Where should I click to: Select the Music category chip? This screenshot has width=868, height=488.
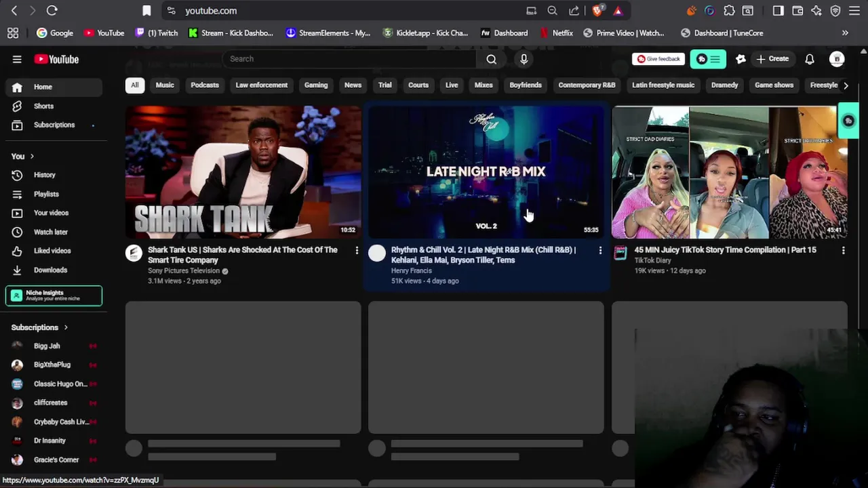pos(165,85)
